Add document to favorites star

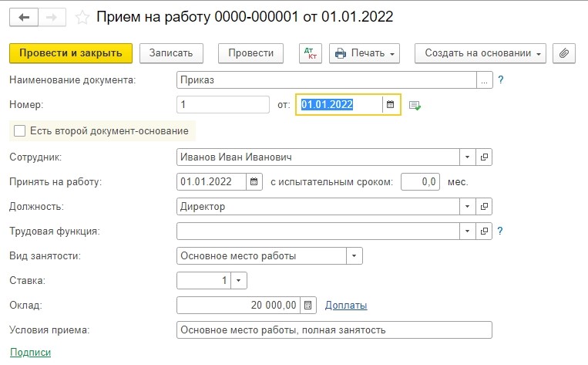click(82, 17)
